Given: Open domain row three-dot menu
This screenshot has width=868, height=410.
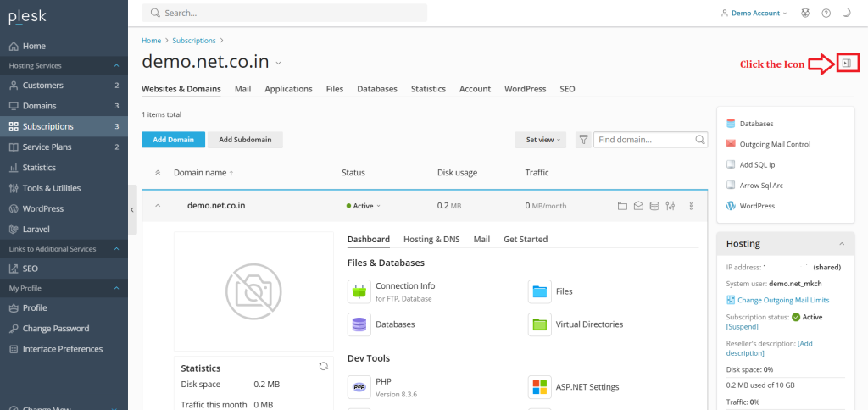Looking at the screenshot, I should (691, 206).
